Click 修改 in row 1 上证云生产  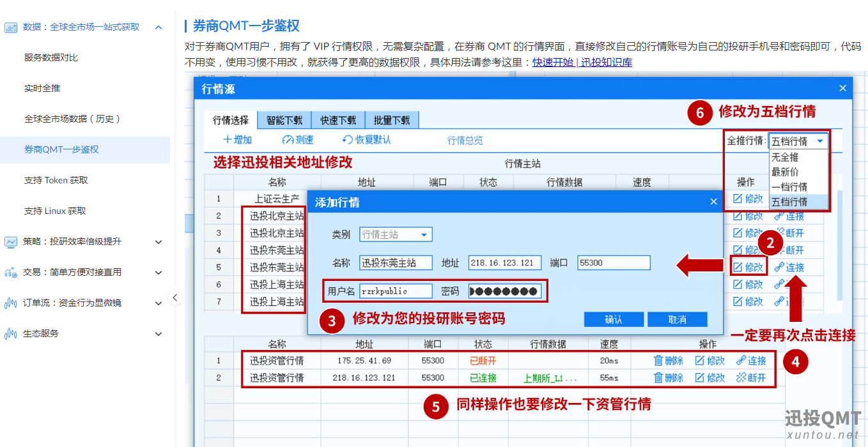(748, 199)
